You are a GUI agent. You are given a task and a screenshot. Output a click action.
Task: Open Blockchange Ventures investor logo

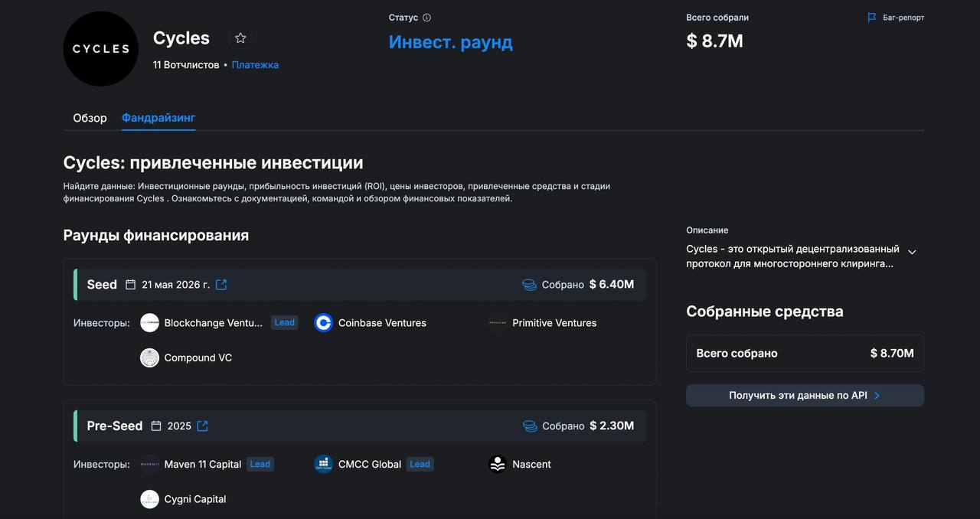point(149,323)
